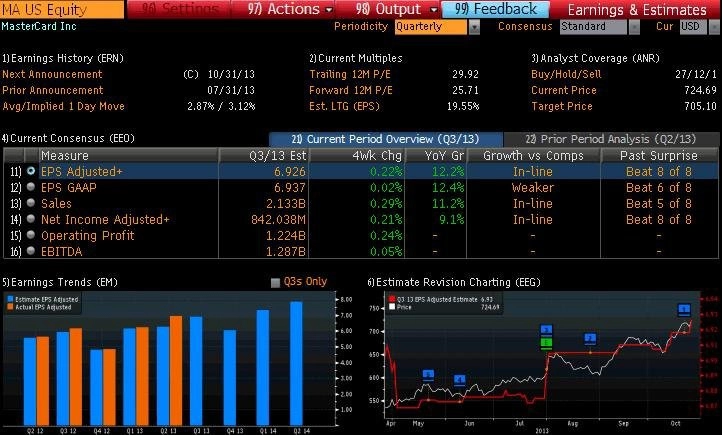Click the Forward 12M P/E value 25.71
The width and height of the screenshot is (722, 435).
[466, 90]
